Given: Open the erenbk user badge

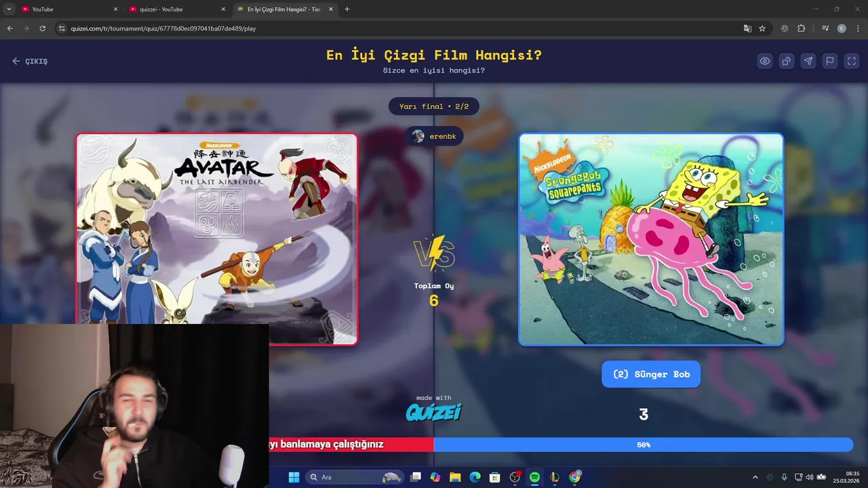Looking at the screenshot, I should pos(435,136).
